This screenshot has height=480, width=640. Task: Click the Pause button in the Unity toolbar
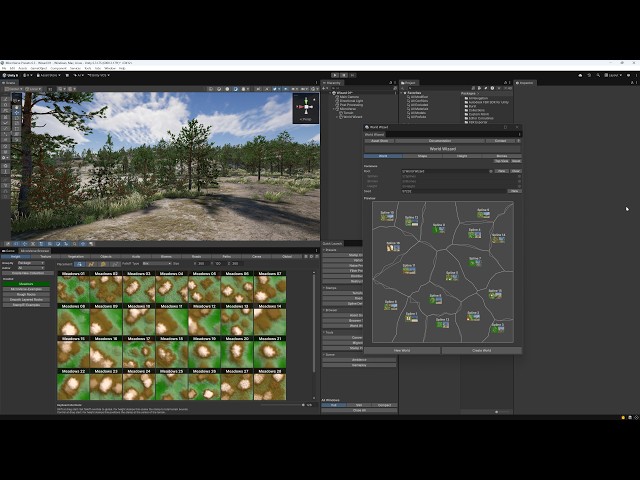click(344, 75)
